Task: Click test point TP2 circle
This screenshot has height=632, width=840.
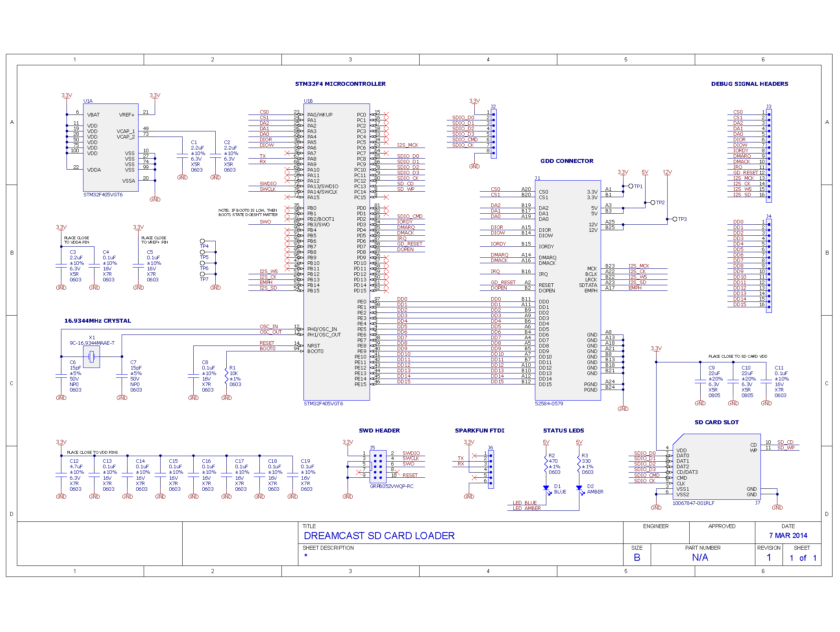Action: [653, 203]
